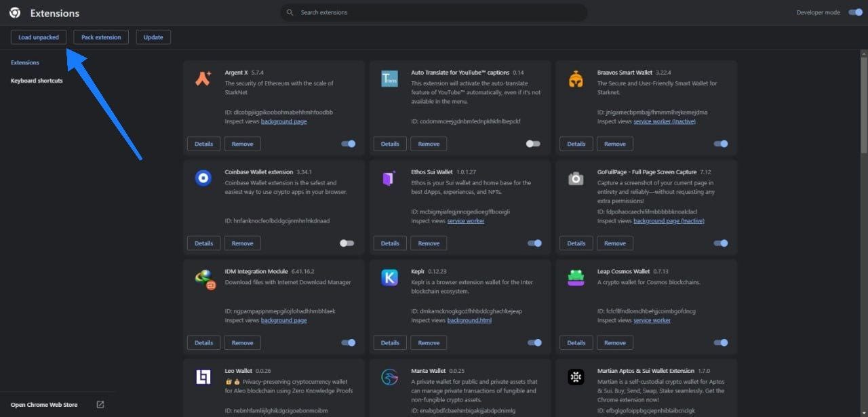Open Details for Auto Translate for YouTube
Viewport: 868px width, 417px height.
390,144
